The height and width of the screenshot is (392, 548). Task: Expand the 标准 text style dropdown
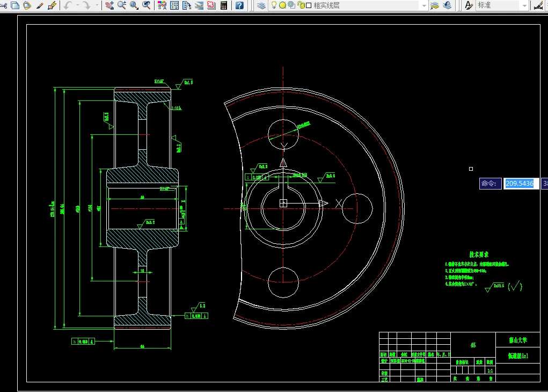pos(524,5)
